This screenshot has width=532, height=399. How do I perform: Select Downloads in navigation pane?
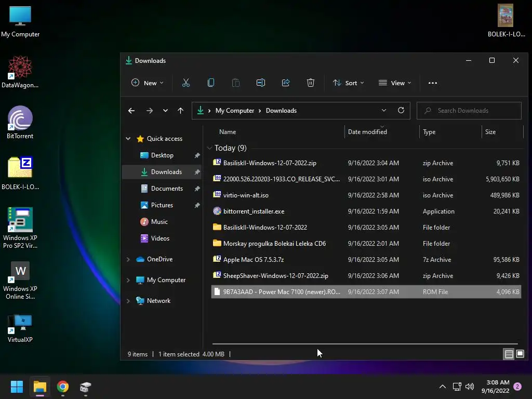coord(162,171)
